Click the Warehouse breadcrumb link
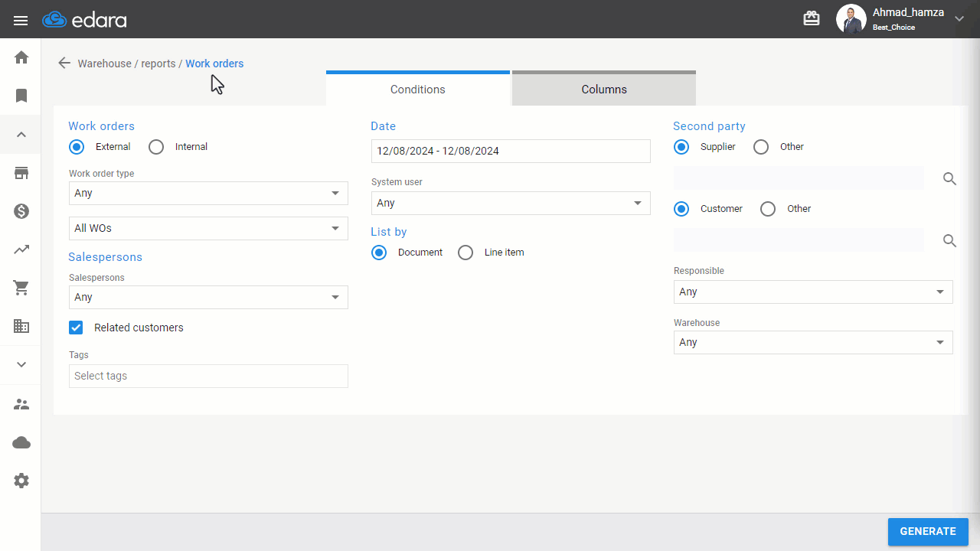Viewport: 980px width, 551px height. pyautogui.click(x=104, y=64)
